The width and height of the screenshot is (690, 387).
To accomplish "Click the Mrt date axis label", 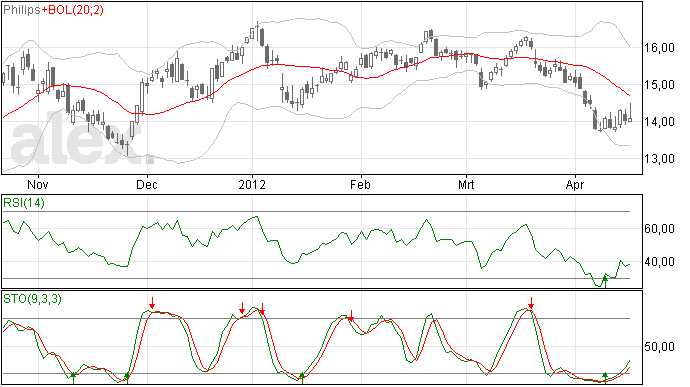I will [x=466, y=184].
